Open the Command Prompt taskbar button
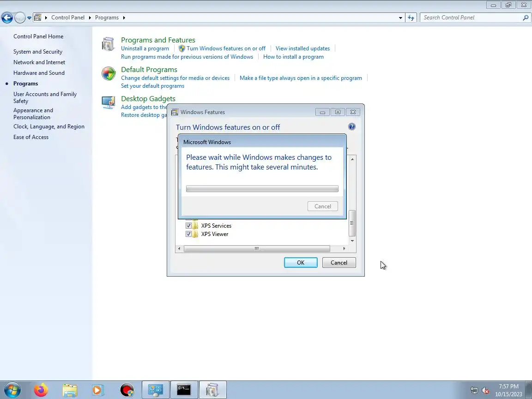Image resolution: width=532 pixels, height=399 pixels. [x=183, y=390]
